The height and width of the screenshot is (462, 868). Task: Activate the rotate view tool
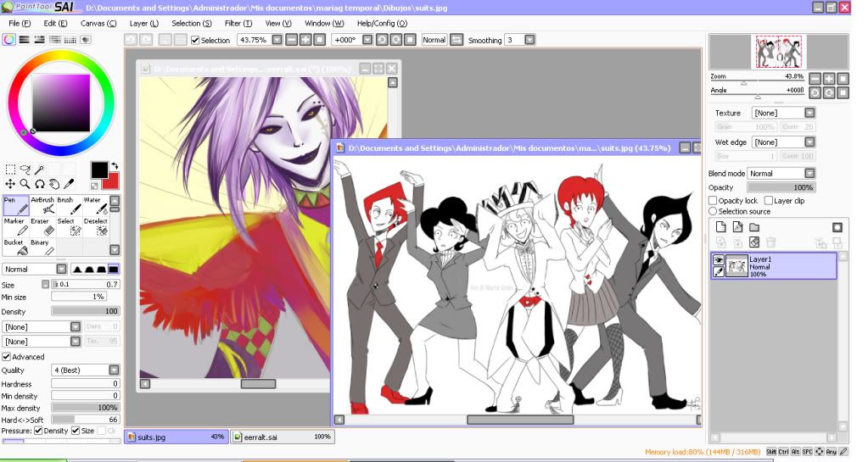[x=39, y=184]
